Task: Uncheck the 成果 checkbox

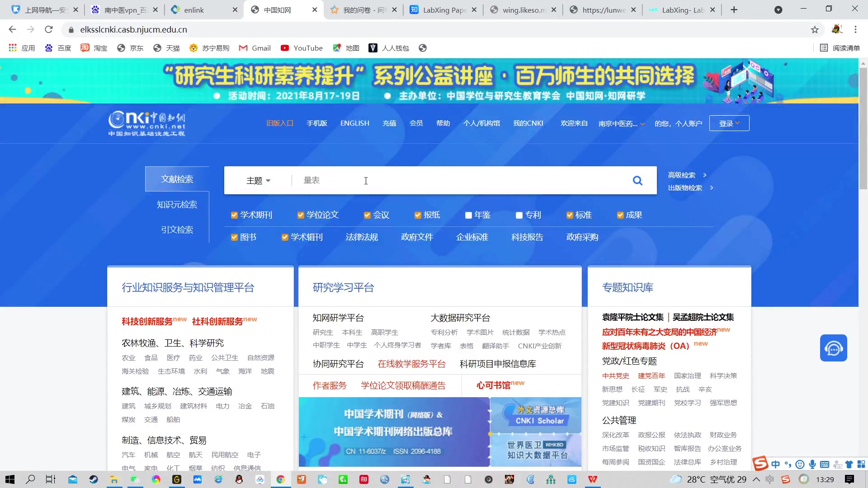Action: (x=620, y=215)
